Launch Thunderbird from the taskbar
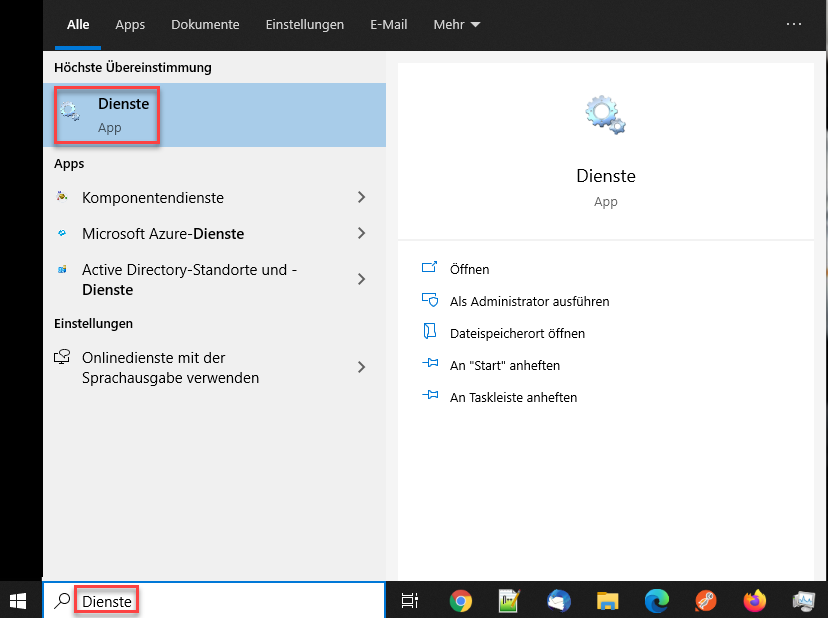Screen dimensions: 828x618 tap(559, 600)
